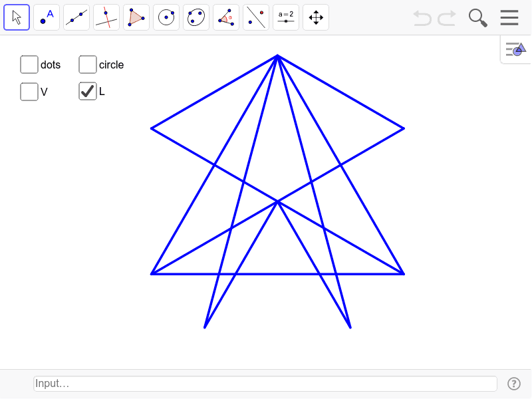
Task: Activate the Move Graphics View tool
Action: pos(315,17)
